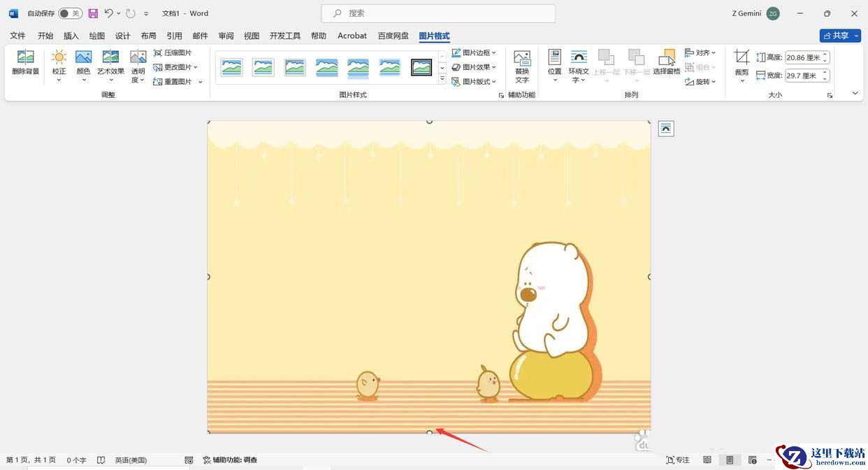This screenshot has height=470, width=868.
Task: Open 环绕文字 wrap text tool
Action: tap(579, 66)
